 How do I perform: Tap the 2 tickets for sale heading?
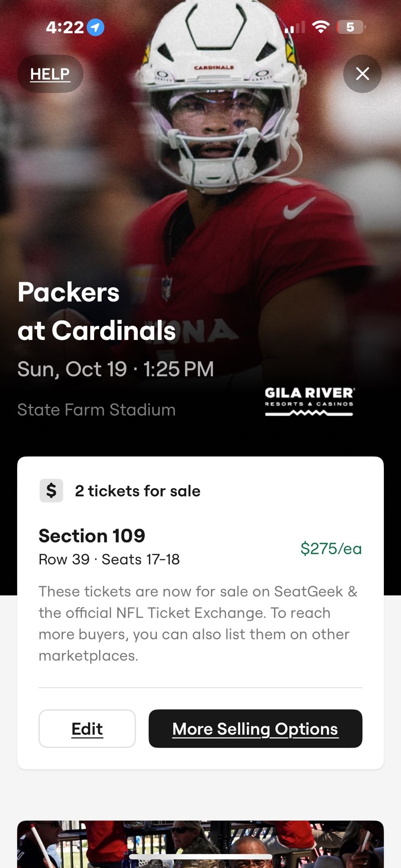pyautogui.click(x=137, y=491)
